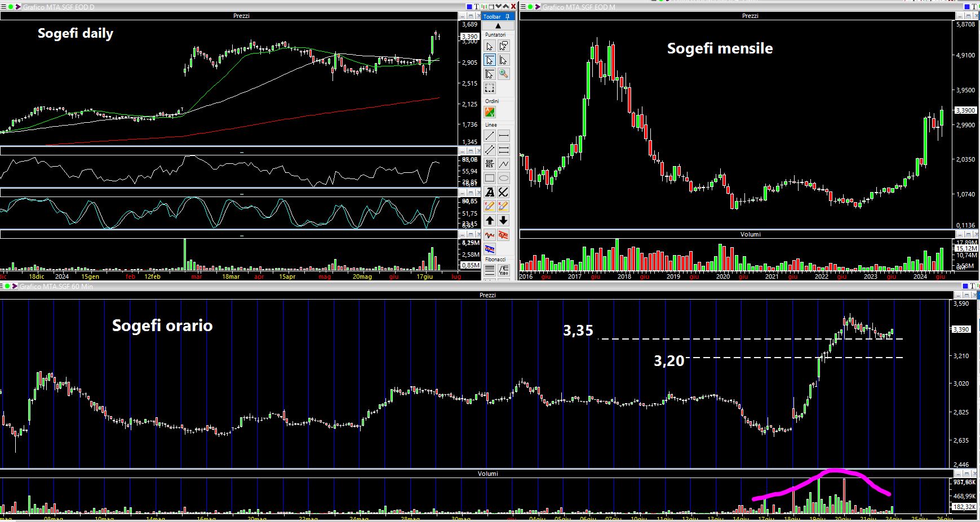Select the FIBO retracement tool
The width and height of the screenshot is (980, 522).
[x=503, y=270]
